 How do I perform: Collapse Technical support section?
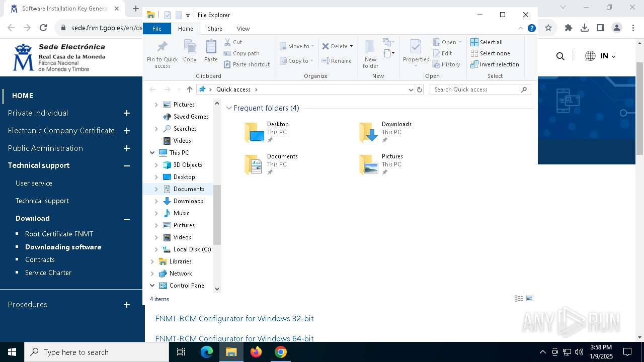127,165
